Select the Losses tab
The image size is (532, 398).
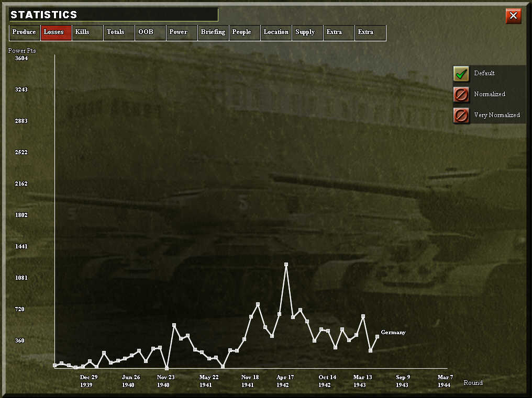tap(57, 32)
